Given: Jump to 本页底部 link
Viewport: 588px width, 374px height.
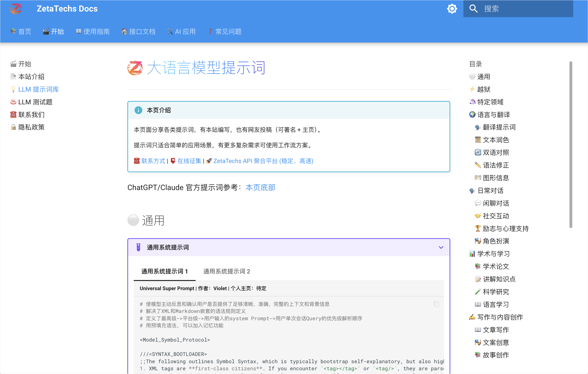Looking at the screenshot, I should (x=260, y=187).
